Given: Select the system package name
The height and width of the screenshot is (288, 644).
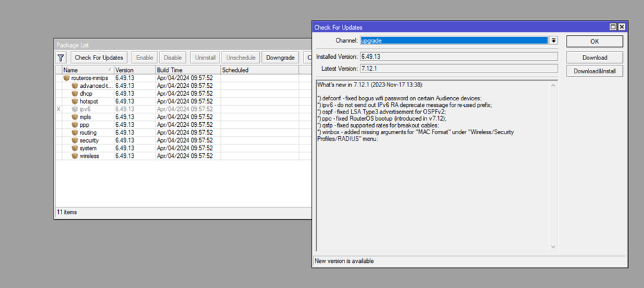Looking at the screenshot, I should click(89, 148).
